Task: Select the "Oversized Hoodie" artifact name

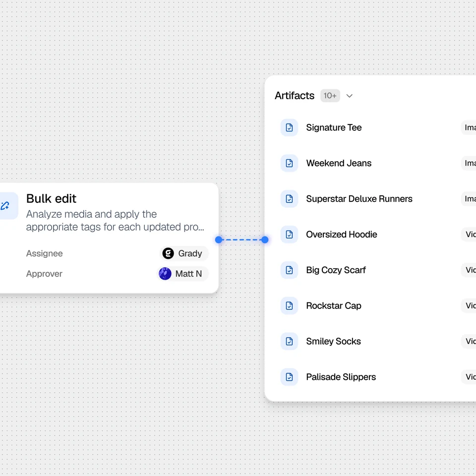Action: [x=342, y=235]
